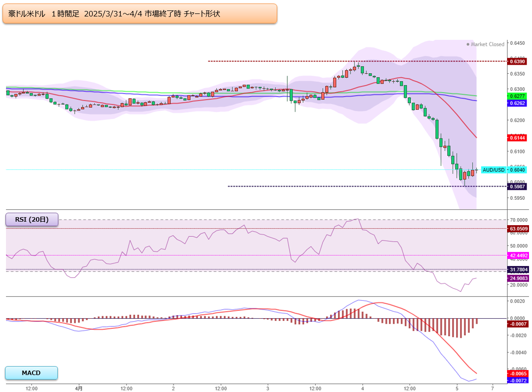Select the magenta 42.4492 RSI level label

pyautogui.click(x=518, y=256)
